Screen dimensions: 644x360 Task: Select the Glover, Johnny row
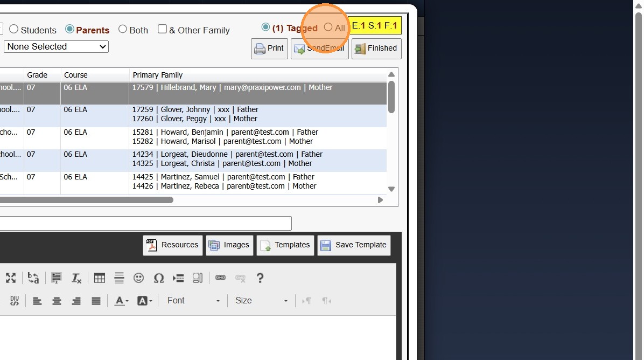click(193, 115)
